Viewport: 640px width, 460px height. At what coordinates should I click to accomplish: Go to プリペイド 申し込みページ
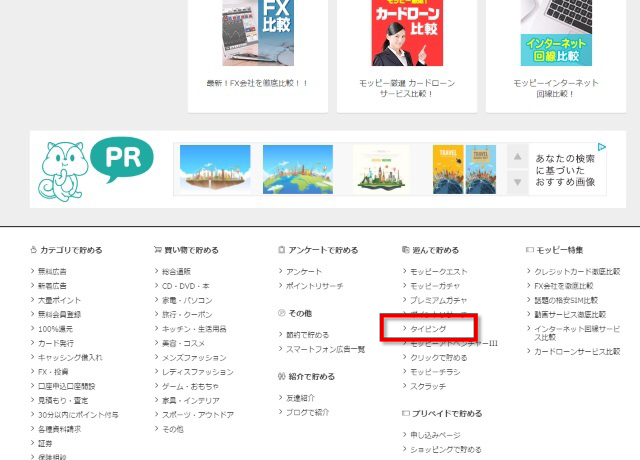pos(435,436)
